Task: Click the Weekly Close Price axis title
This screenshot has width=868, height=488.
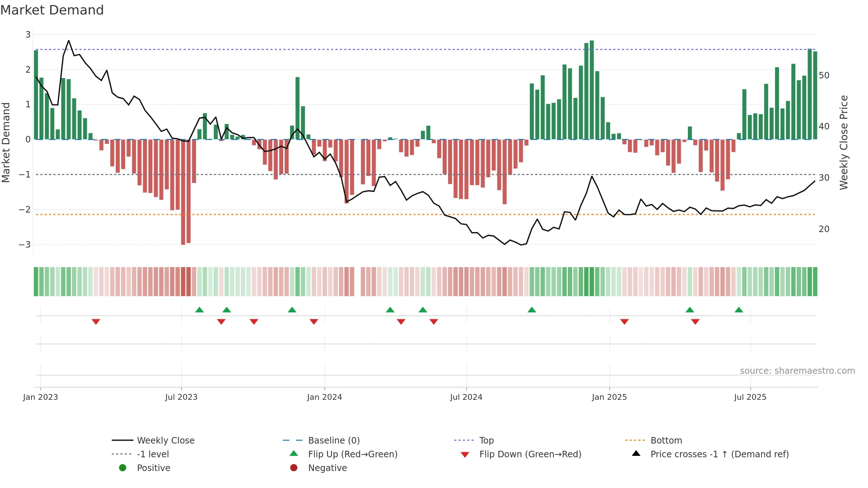Action: click(844, 142)
